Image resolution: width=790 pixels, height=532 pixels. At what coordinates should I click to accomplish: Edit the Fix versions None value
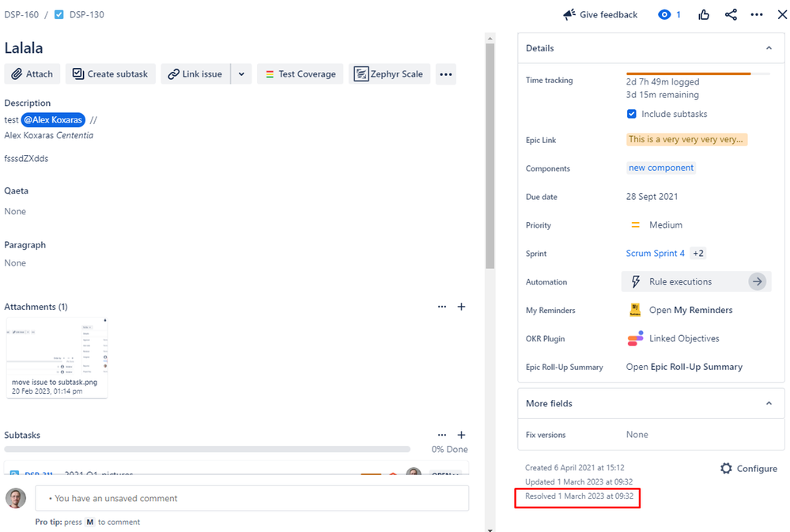point(637,434)
